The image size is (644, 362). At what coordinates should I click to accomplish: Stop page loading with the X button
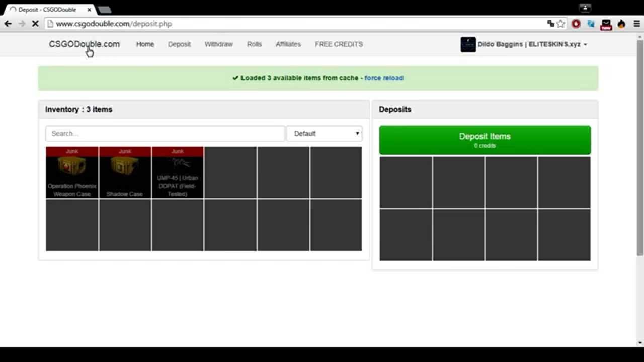point(35,24)
